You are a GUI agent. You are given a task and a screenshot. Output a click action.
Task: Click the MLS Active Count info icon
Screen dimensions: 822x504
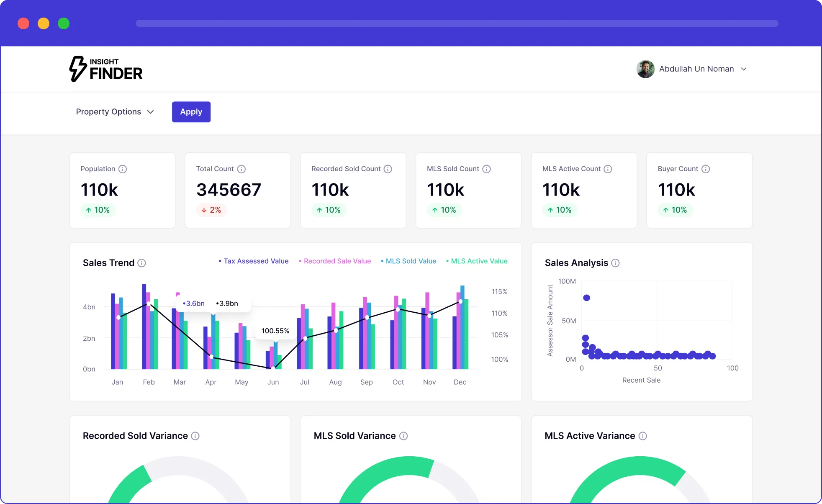608,169
